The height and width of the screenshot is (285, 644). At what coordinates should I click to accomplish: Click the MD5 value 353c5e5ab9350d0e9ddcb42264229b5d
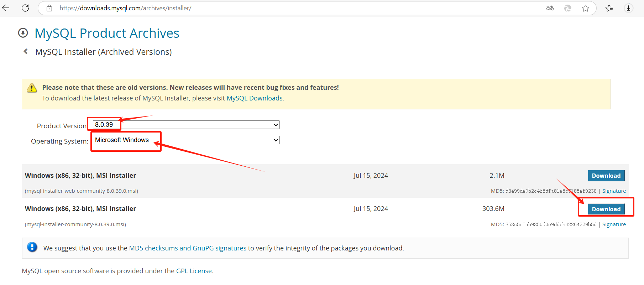click(551, 224)
